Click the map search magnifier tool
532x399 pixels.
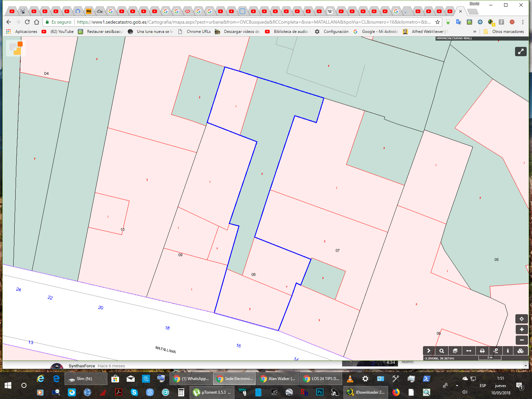tap(442, 351)
